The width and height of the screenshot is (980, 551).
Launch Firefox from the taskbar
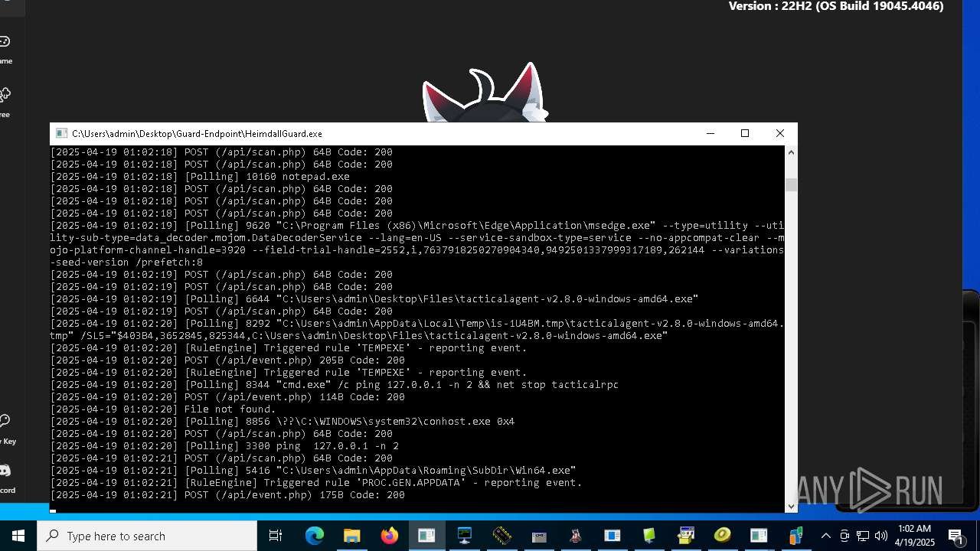pyautogui.click(x=390, y=536)
